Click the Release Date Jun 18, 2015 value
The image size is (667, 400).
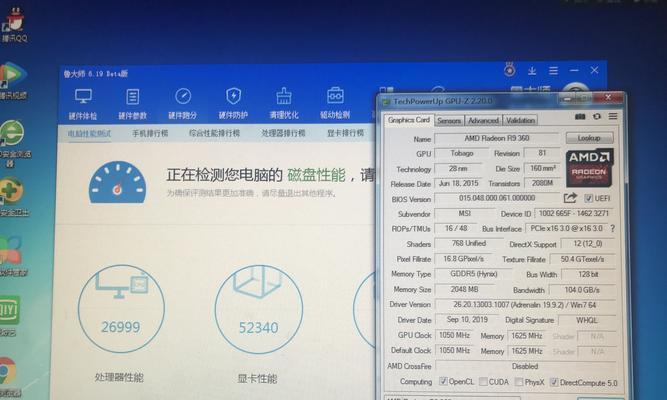click(x=459, y=183)
